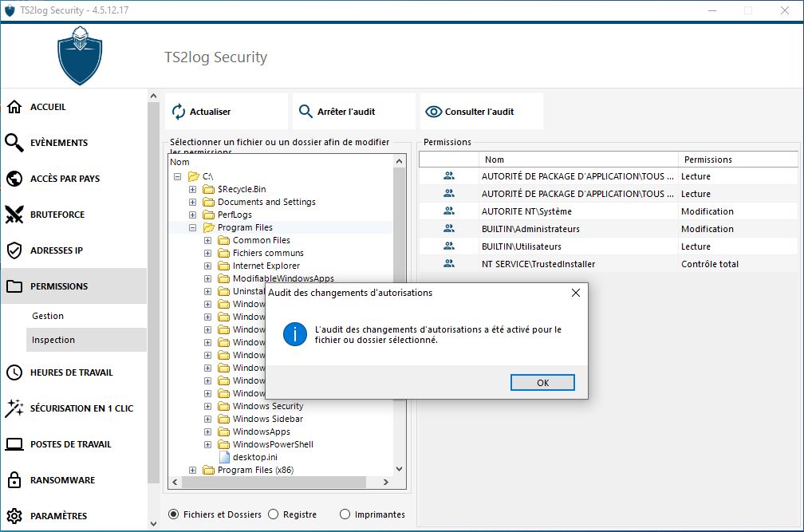Expand the Windows Security folder
The height and width of the screenshot is (532, 804).
(207, 406)
